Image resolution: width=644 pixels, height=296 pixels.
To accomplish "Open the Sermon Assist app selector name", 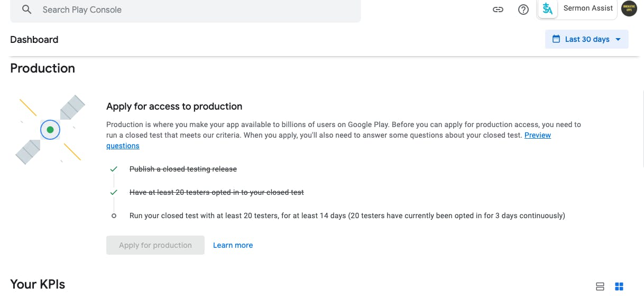I will pos(588,8).
